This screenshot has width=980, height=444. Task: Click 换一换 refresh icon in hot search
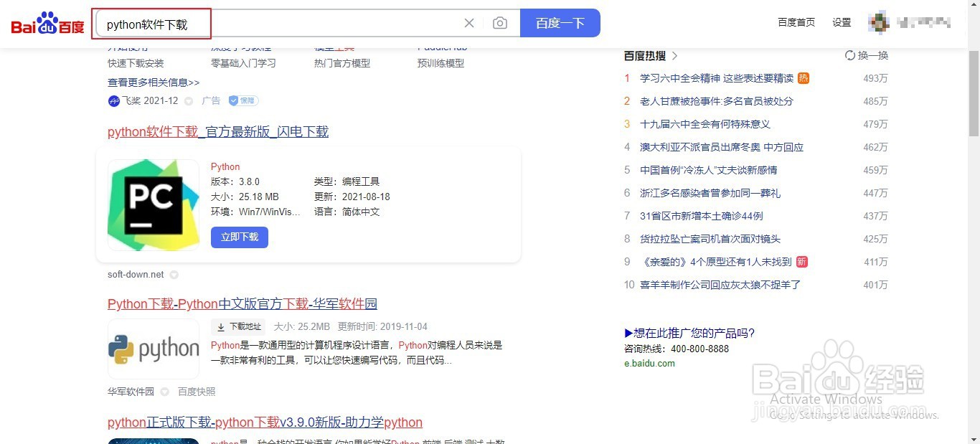pos(850,55)
